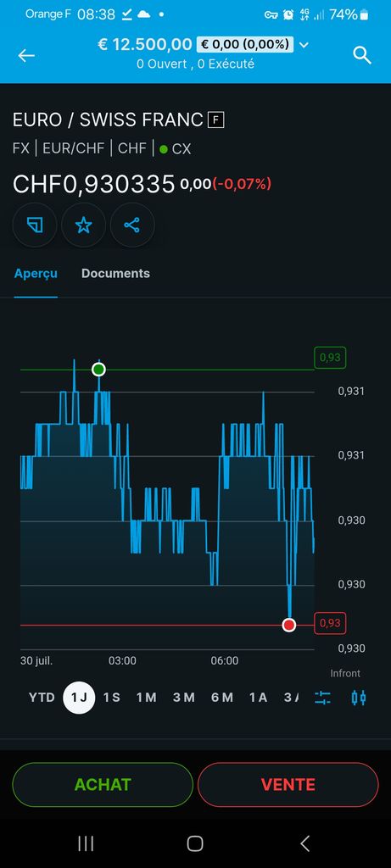Open the € 0,00 (0,00%) portfolio selector
391x868 pixels.
coord(244,44)
